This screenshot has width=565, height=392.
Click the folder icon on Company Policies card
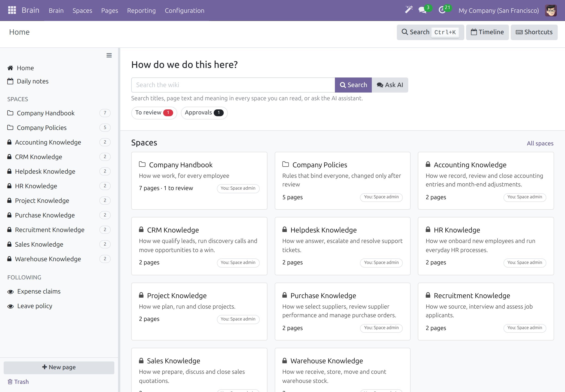(285, 164)
